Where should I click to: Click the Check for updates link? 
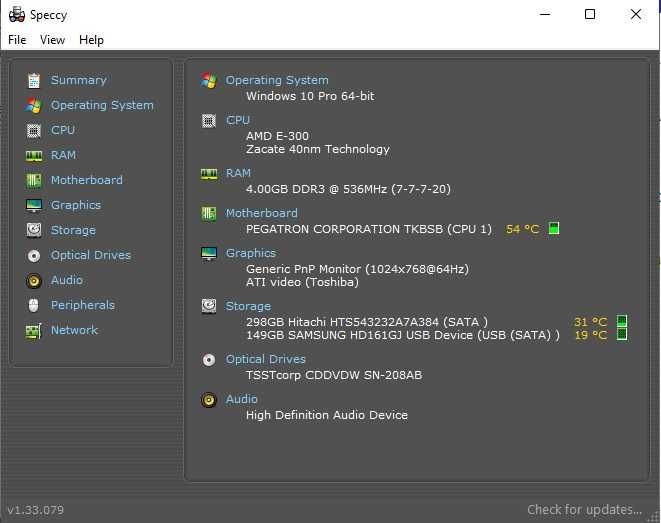click(x=584, y=510)
